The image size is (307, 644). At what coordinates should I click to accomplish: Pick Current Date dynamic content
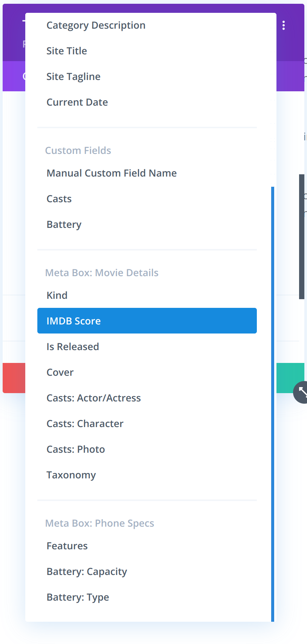click(x=77, y=102)
